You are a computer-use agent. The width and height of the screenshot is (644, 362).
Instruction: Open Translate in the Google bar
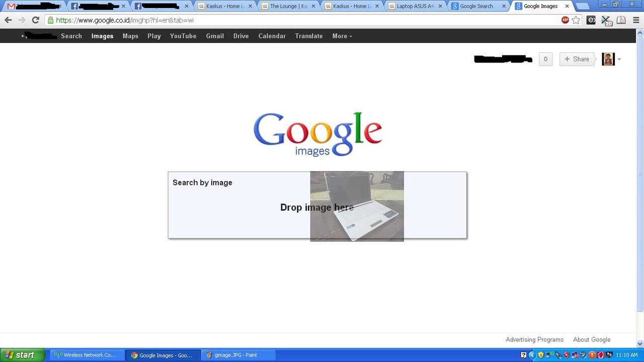309,36
